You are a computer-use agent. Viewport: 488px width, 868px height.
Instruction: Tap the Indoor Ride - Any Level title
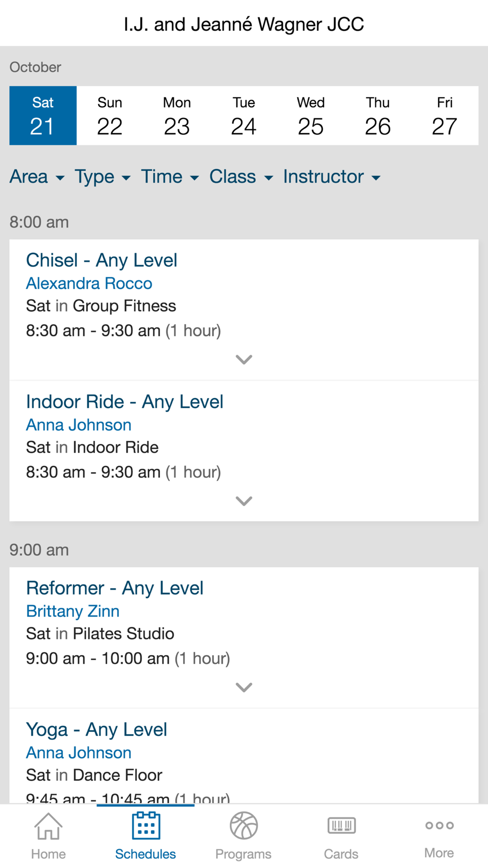[x=125, y=402]
